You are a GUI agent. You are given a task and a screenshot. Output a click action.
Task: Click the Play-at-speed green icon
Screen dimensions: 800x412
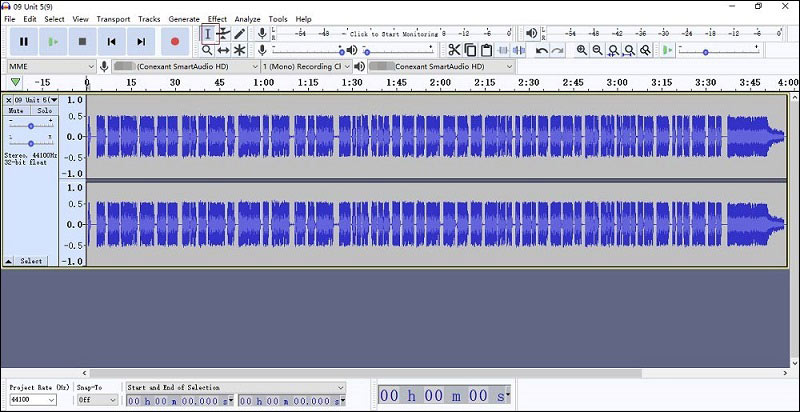667,50
